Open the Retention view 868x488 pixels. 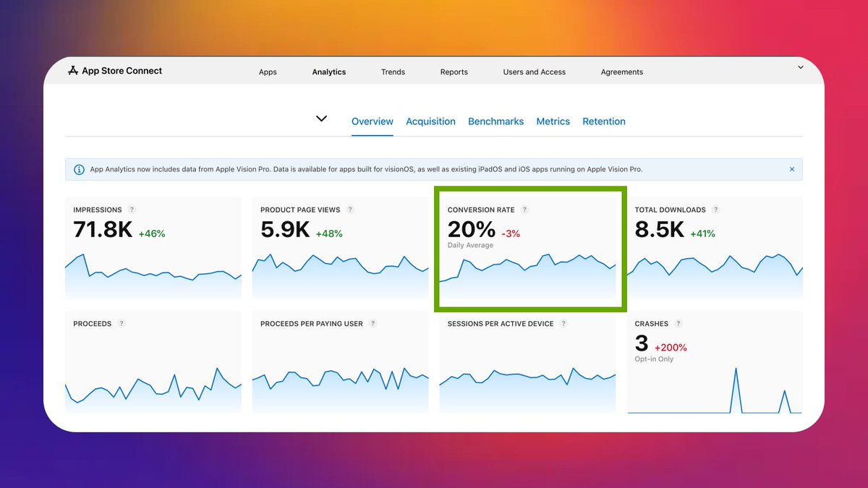pos(604,121)
